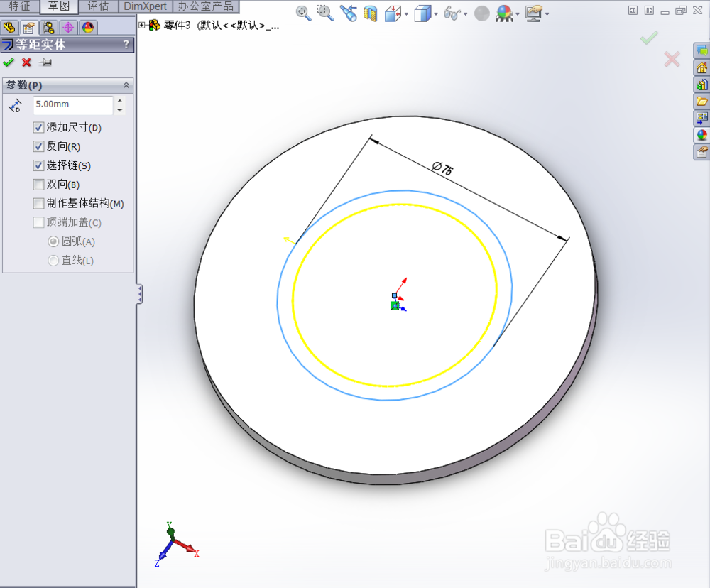Open View Orientation dropdown arrow
710x588 pixels.
coord(406,14)
